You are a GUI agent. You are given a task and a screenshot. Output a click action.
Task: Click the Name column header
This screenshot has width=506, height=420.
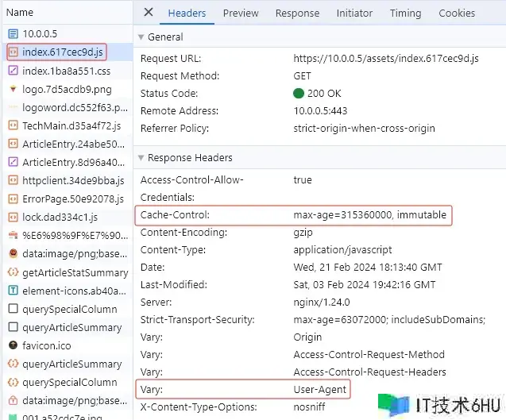[20, 13]
